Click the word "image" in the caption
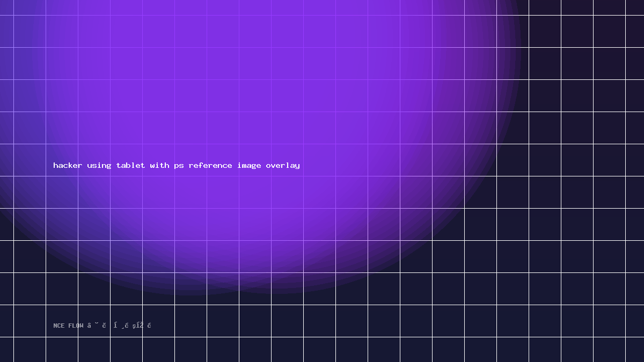 pos(249,166)
